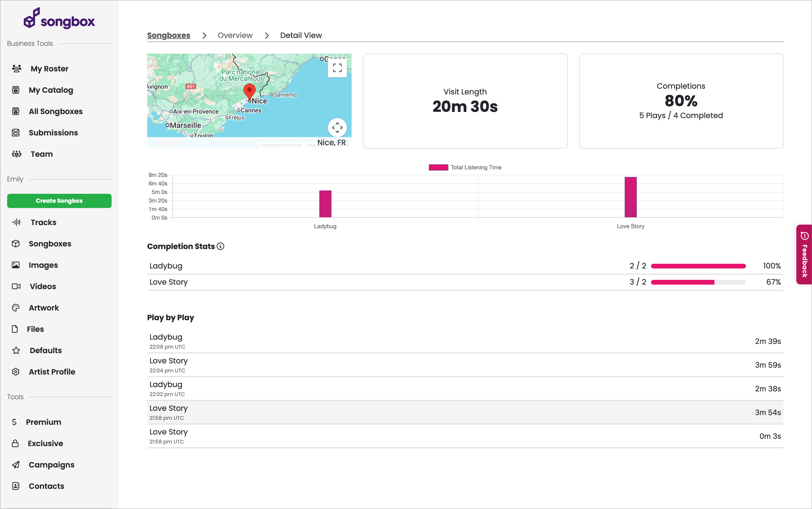Screen dimensions: 812x509
Task: Click the fullscreen icon on the map
Action: (x=337, y=68)
